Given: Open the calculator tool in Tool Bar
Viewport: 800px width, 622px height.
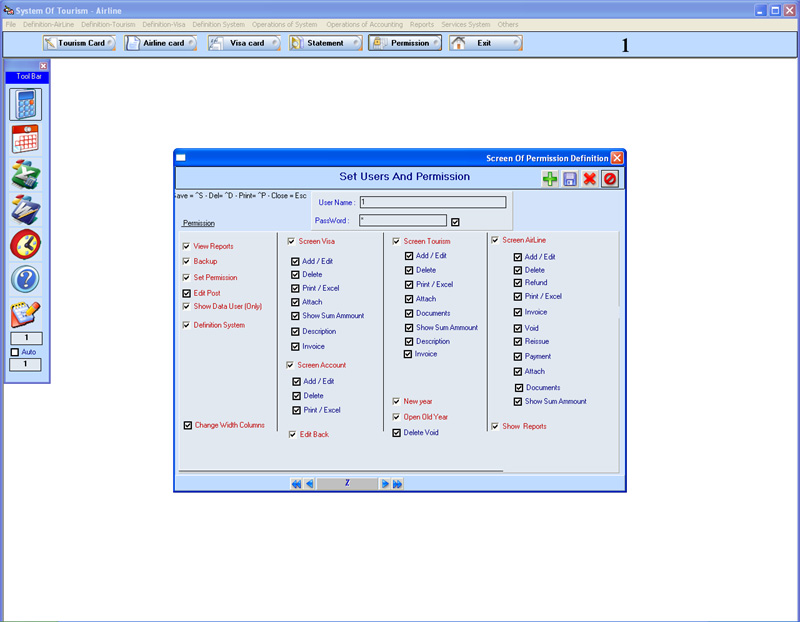Looking at the screenshot, I should 26,104.
